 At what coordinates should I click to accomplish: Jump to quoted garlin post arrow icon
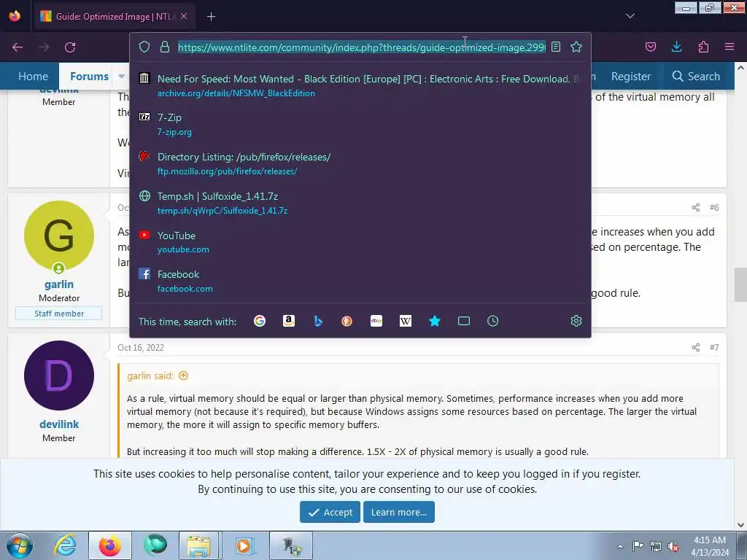point(183,376)
